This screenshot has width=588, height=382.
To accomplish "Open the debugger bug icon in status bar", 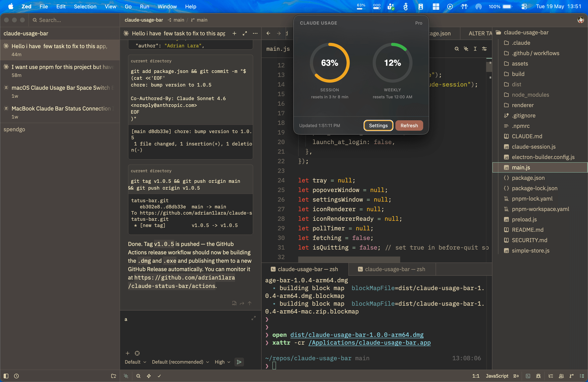I will (538, 376).
